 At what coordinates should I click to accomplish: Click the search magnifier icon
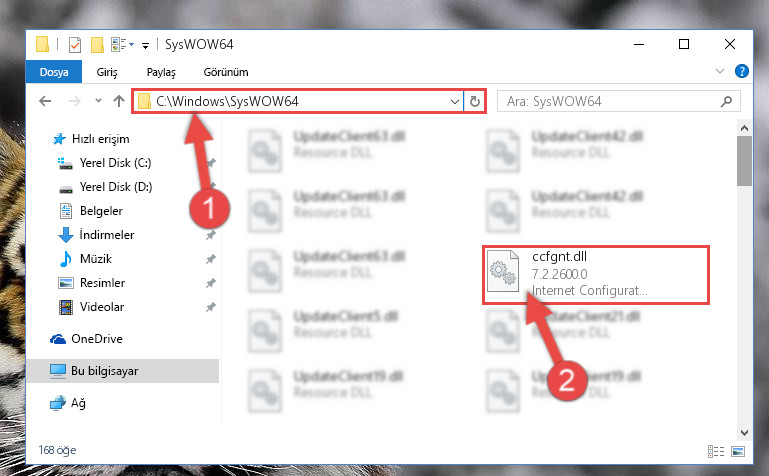click(x=726, y=101)
